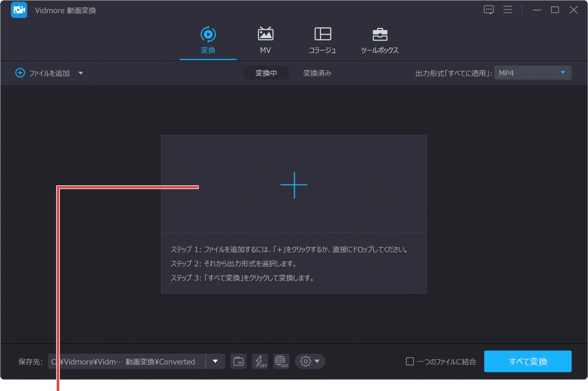Expand the ファイルを追加 dropdown arrow
The image size is (588, 391).
point(81,73)
